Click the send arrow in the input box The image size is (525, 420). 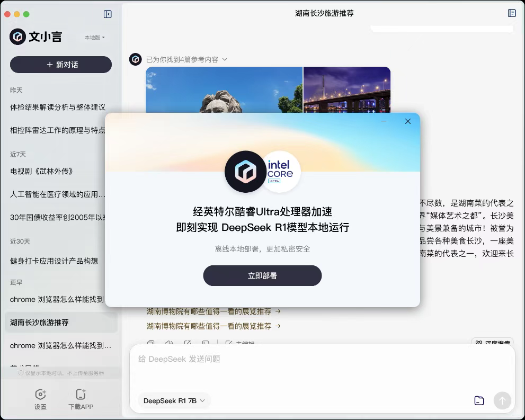click(x=502, y=401)
